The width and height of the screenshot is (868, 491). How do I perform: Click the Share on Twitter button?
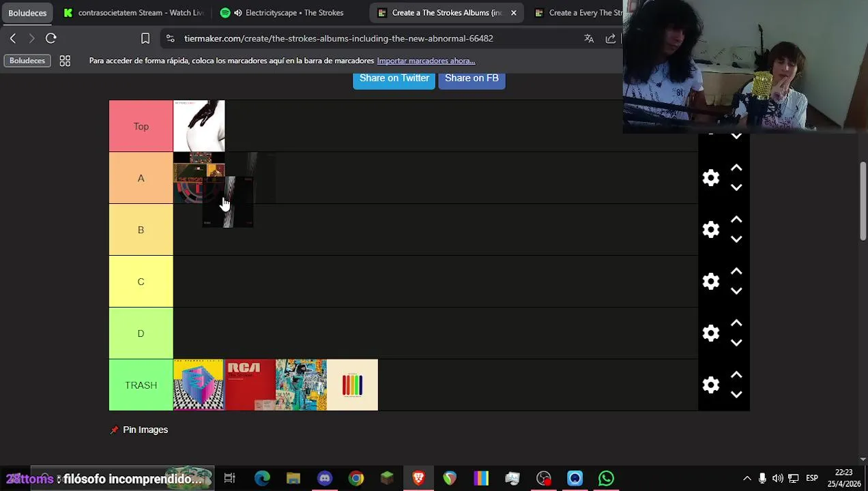pyautogui.click(x=394, y=78)
